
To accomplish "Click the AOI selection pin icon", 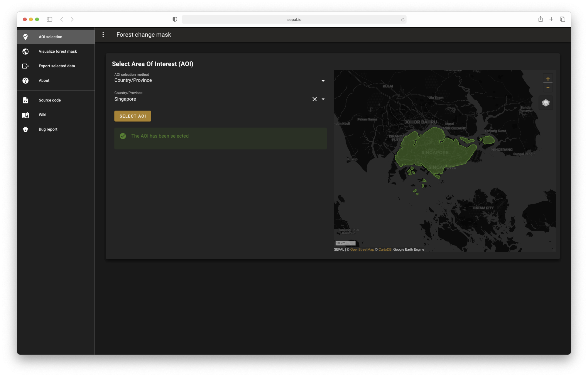I will click(x=25, y=37).
